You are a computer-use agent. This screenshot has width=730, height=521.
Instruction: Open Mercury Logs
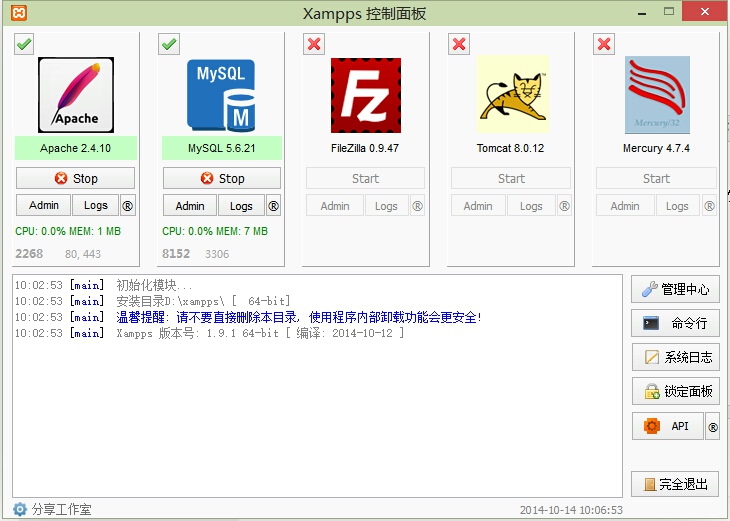[677, 205]
